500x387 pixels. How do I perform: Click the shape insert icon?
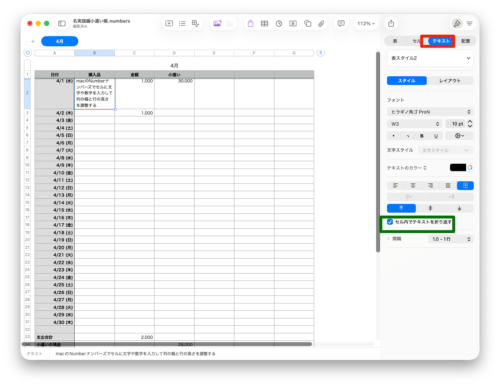[x=307, y=23]
